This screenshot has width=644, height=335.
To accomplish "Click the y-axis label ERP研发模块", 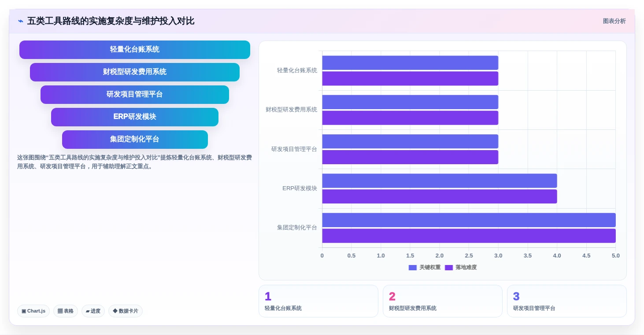I will tap(300, 188).
